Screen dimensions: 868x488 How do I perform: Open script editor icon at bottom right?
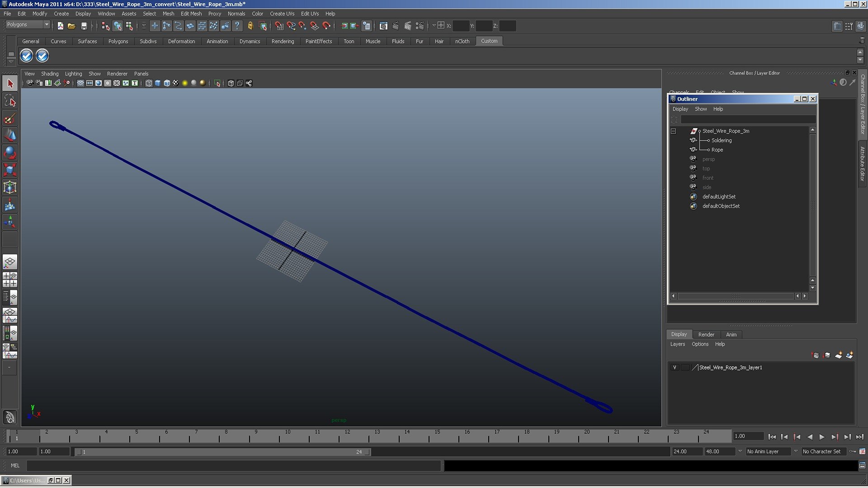862,465
